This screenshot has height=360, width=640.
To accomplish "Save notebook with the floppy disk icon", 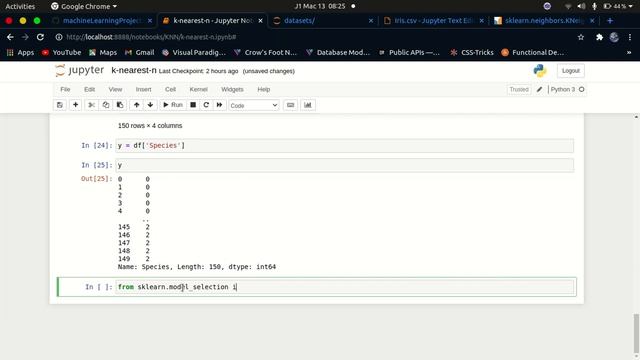I will click(x=60, y=105).
